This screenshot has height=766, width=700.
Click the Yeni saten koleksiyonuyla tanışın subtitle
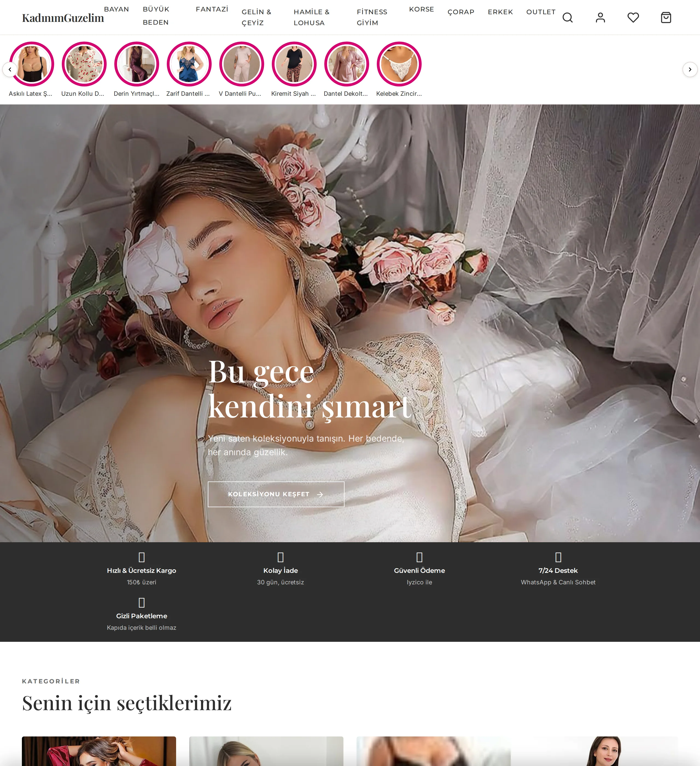coord(306,445)
